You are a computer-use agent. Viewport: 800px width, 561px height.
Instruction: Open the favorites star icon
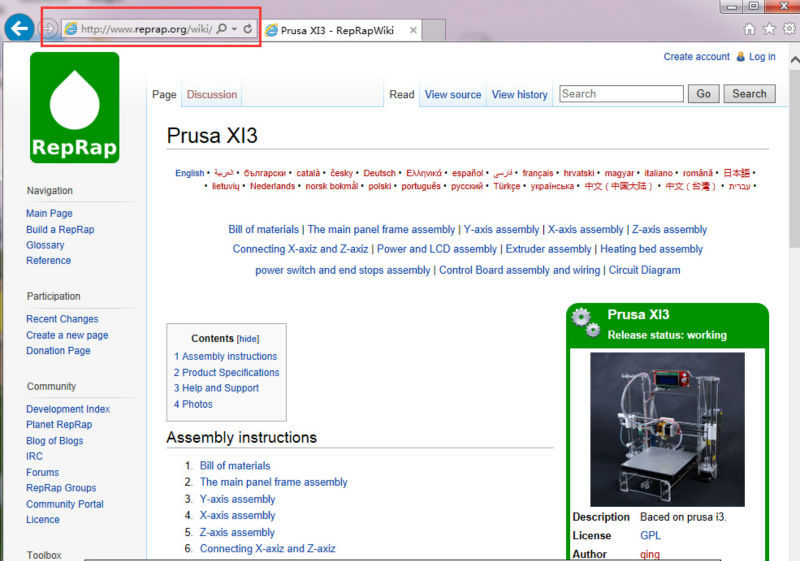[769, 29]
